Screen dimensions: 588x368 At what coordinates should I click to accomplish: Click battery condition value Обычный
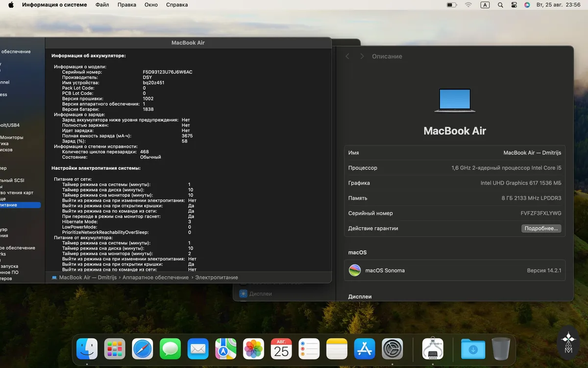(150, 157)
